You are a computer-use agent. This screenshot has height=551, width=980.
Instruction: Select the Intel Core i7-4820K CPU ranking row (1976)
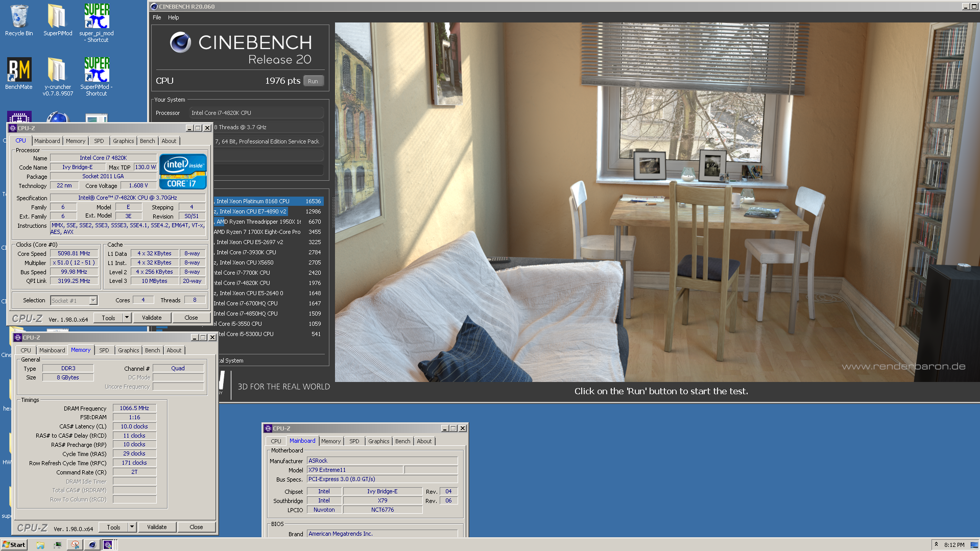pyautogui.click(x=268, y=283)
